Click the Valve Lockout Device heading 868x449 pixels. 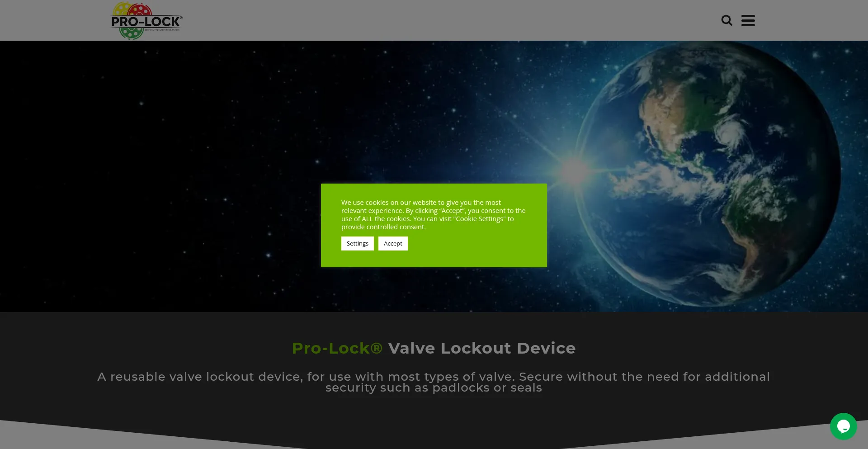tap(482, 348)
